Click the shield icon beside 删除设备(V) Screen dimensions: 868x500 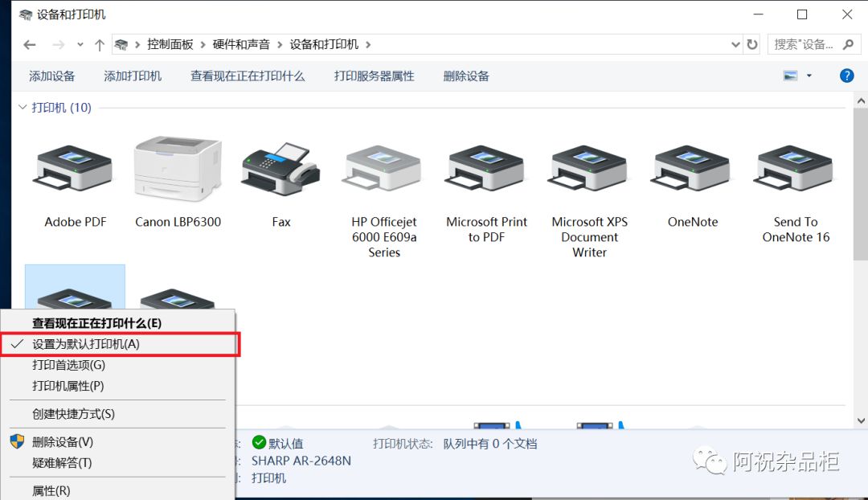click(17, 441)
